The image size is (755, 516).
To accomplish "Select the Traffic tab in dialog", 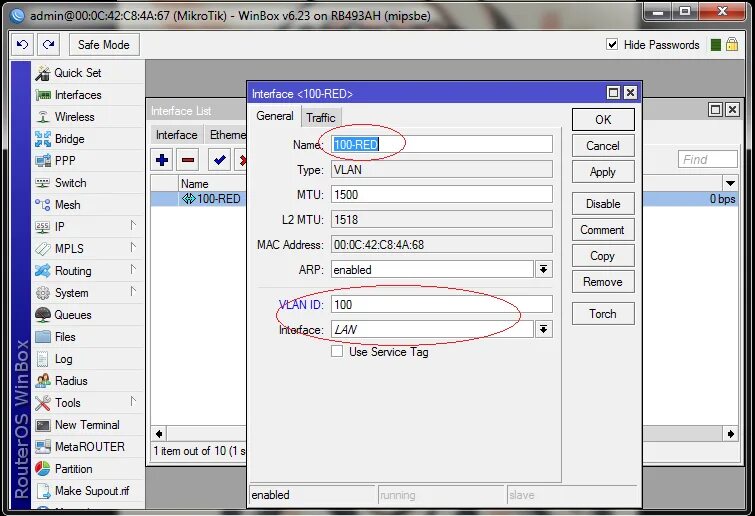I will [321, 118].
